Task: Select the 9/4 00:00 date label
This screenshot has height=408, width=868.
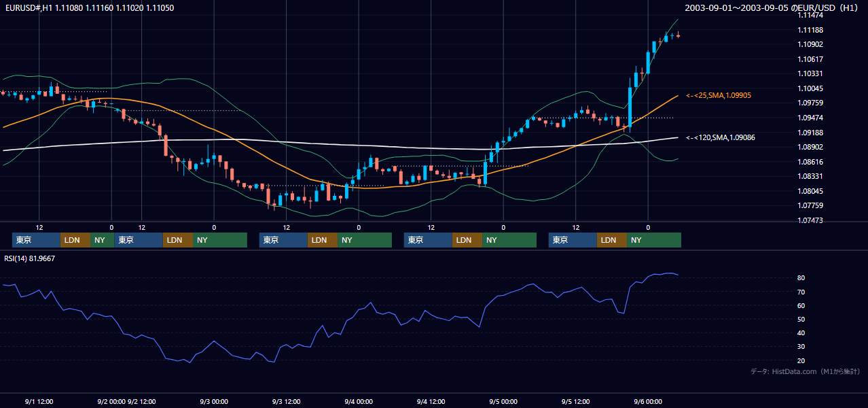Action: [x=358, y=401]
